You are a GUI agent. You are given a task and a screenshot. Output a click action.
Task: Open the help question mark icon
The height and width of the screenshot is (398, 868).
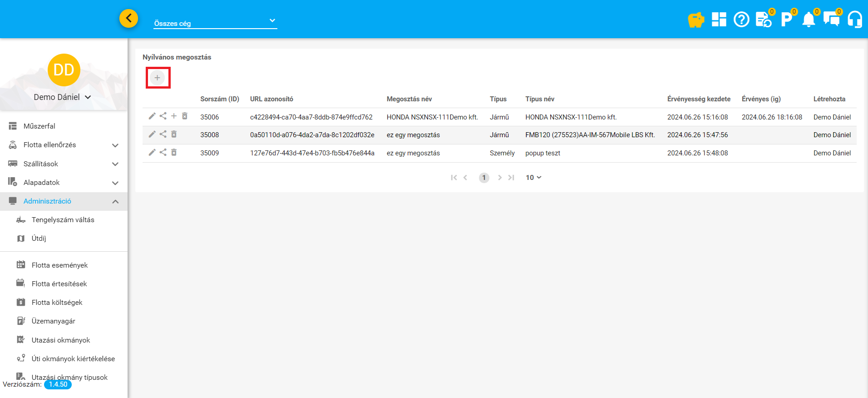pos(741,20)
